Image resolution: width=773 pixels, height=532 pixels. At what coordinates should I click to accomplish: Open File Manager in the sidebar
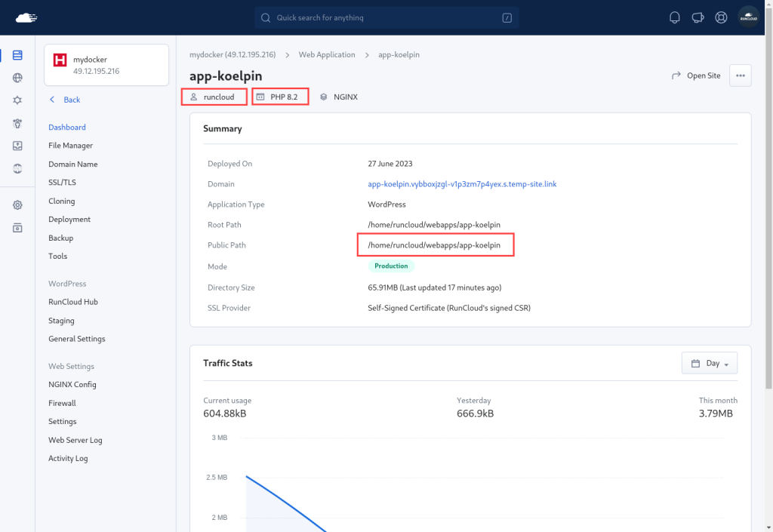(x=70, y=146)
